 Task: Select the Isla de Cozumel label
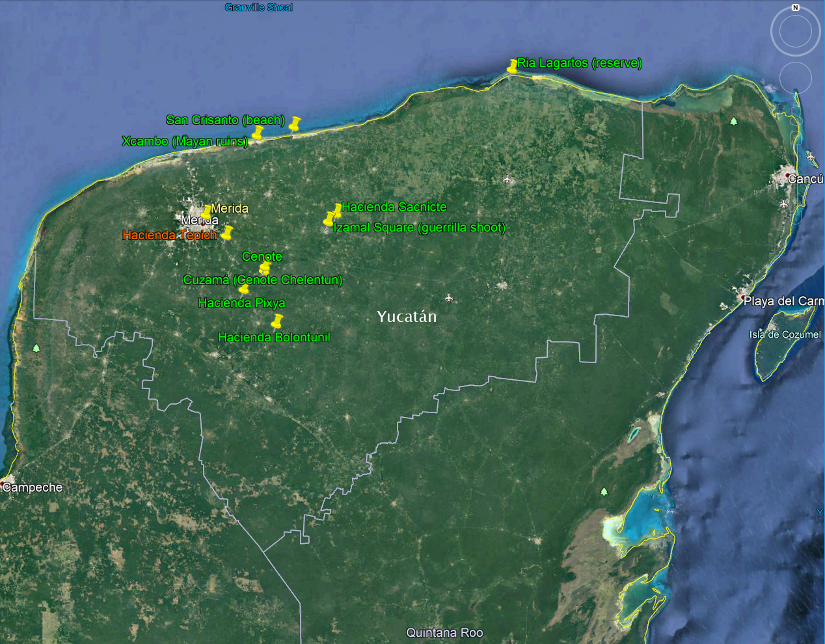[x=785, y=334]
